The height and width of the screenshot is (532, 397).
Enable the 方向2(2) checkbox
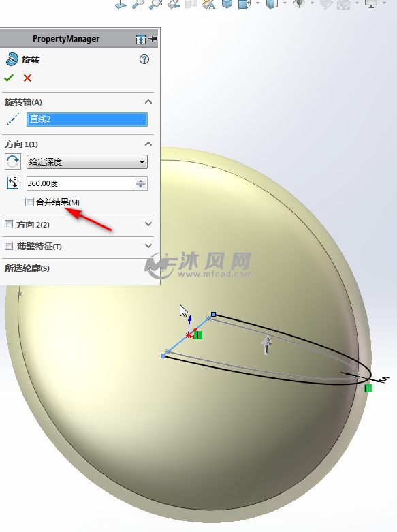coord(9,224)
